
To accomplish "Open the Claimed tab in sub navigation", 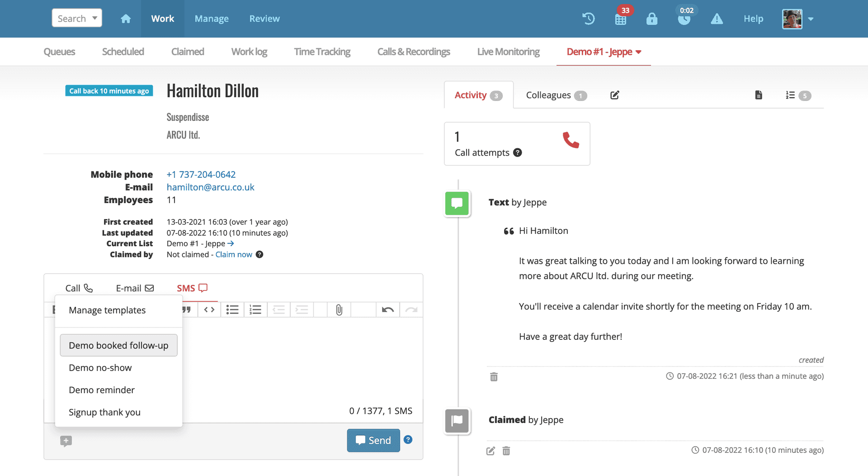I will coord(188,52).
